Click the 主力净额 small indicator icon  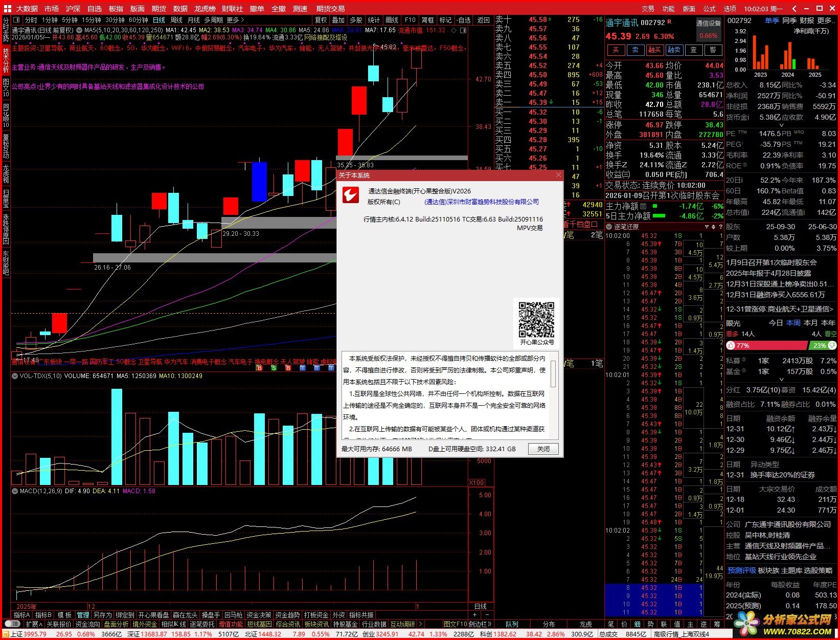643,206
